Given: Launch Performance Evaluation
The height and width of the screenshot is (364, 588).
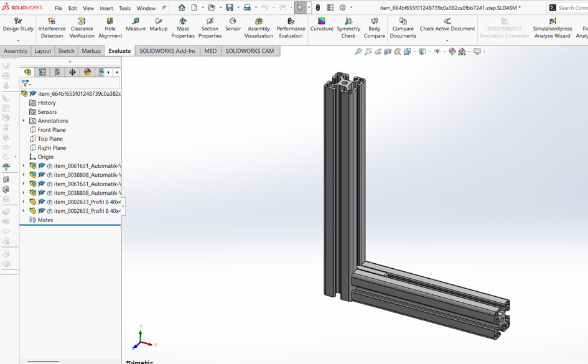Looking at the screenshot, I should tap(291, 28).
